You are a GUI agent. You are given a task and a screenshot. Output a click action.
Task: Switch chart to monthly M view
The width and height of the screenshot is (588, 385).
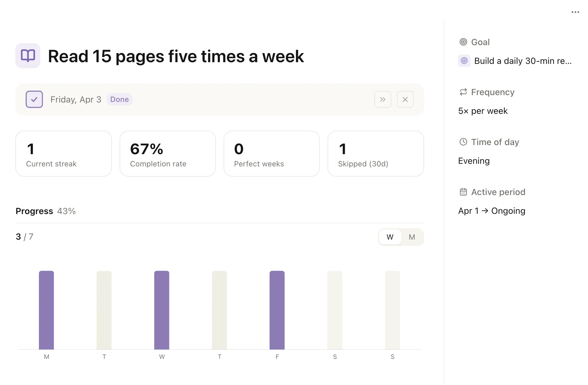tap(412, 237)
